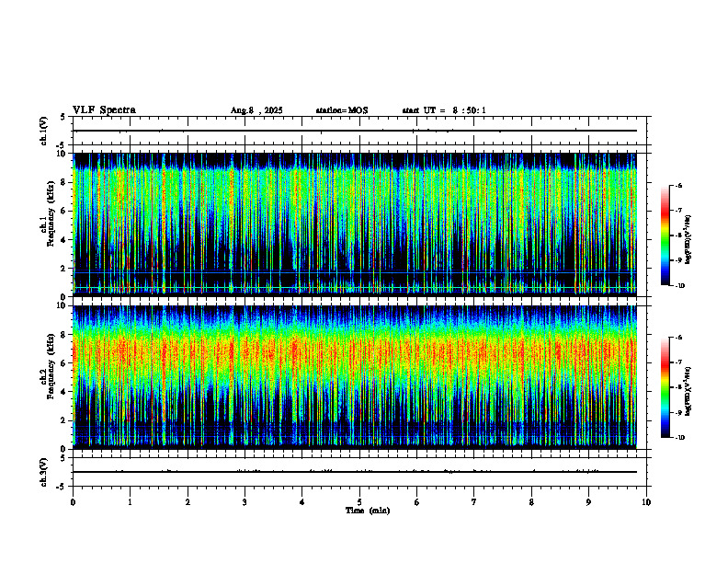Image resolution: width=728 pixels, height=563 pixels.
Task: Click the time axis tick labeled 3
Action: [x=245, y=502]
